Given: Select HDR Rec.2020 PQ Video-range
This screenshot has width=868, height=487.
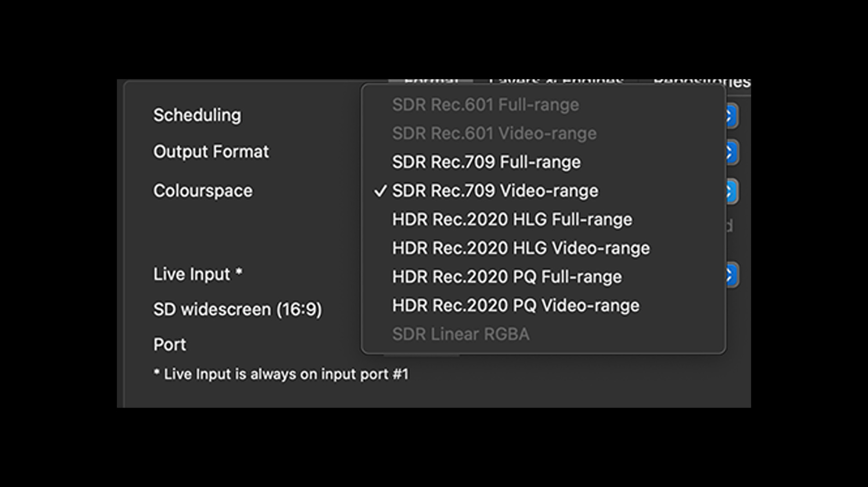Looking at the screenshot, I should (x=515, y=306).
